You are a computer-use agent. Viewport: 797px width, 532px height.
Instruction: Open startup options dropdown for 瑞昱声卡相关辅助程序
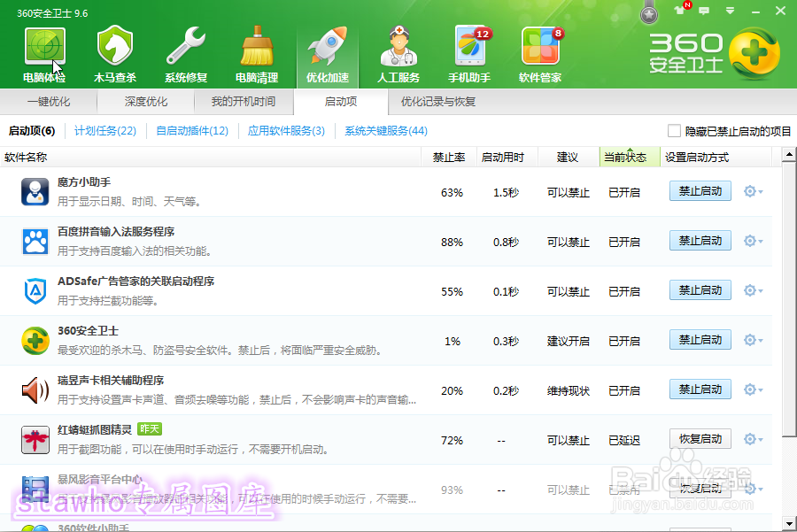[x=749, y=389]
